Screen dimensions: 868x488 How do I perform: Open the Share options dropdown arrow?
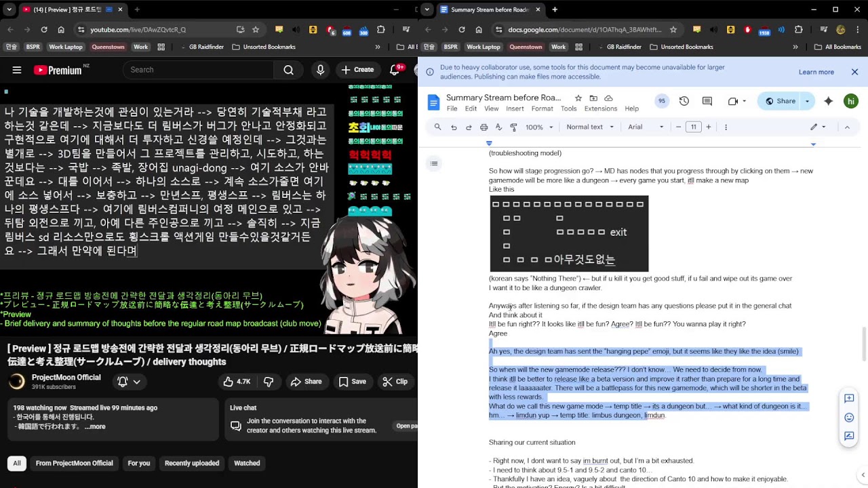pos(807,101)
